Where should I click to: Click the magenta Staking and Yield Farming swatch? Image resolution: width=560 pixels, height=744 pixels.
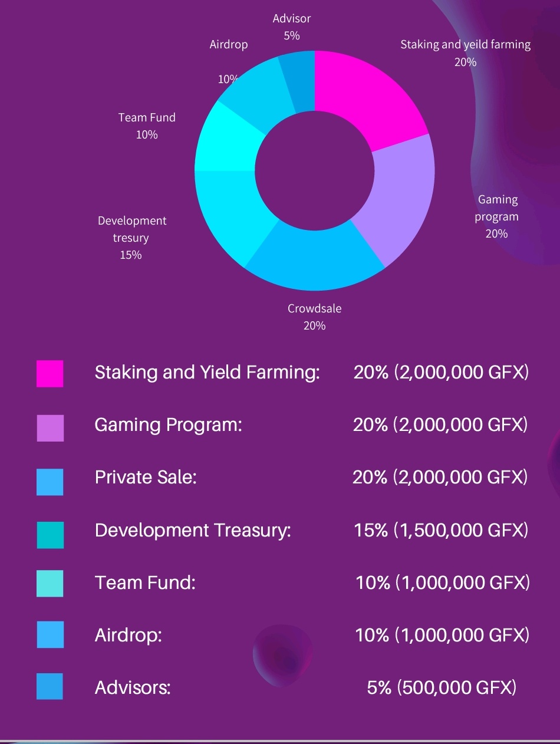click(50, 373)
